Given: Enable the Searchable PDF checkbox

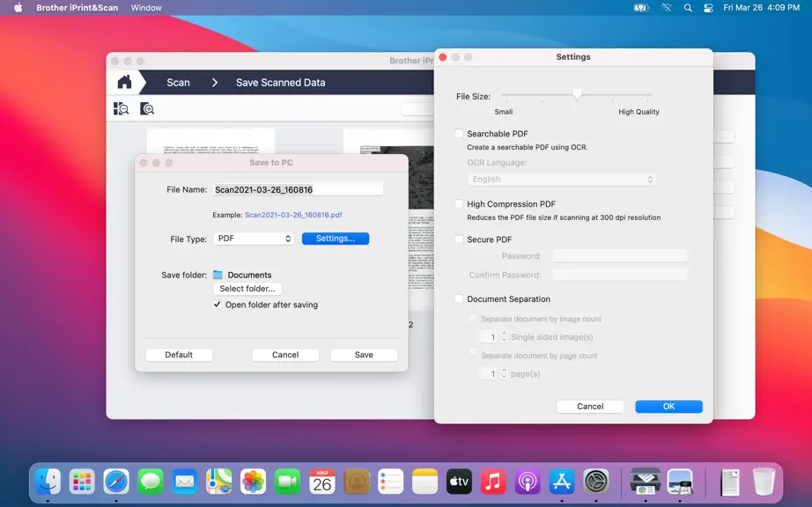Looking at the screenshot, I should [459, 134].
